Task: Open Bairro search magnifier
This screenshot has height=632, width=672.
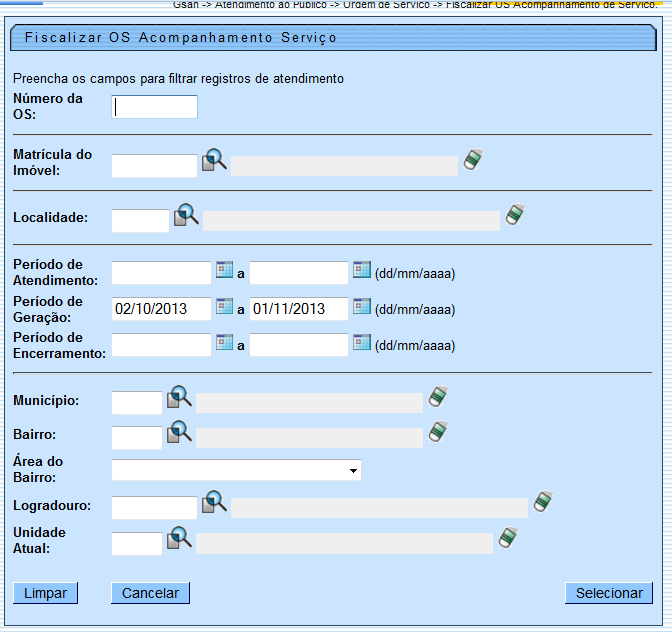Action: pos(179,432)
